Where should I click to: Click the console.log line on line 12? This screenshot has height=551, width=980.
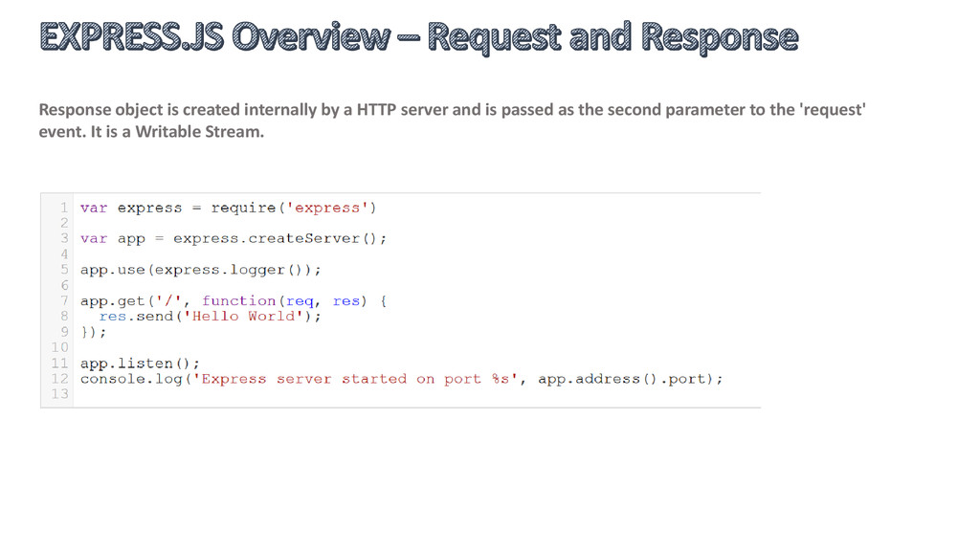tap(401, 379)
